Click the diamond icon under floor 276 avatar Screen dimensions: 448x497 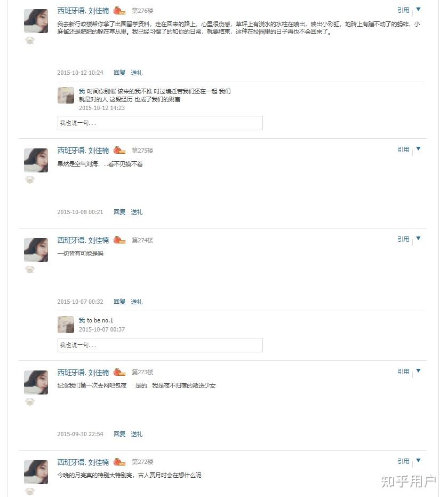30,40
